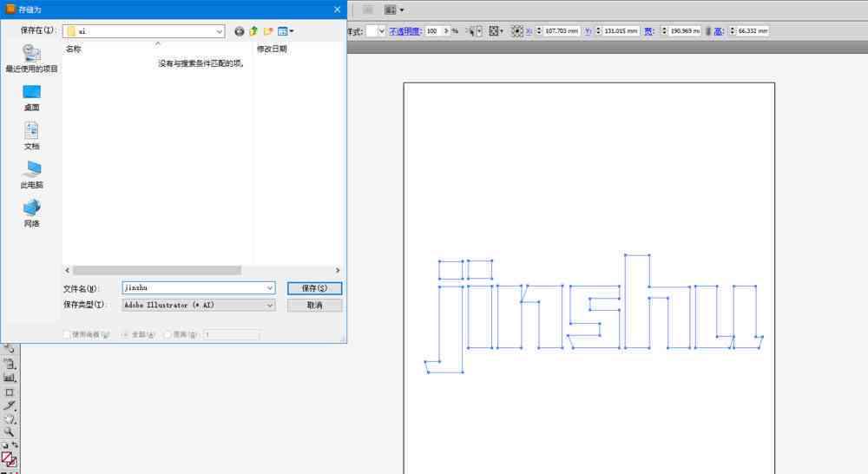This screenshot has height=474, width=868.
Task: Sort files by 修改日期 column header
Action: point(272,49)
